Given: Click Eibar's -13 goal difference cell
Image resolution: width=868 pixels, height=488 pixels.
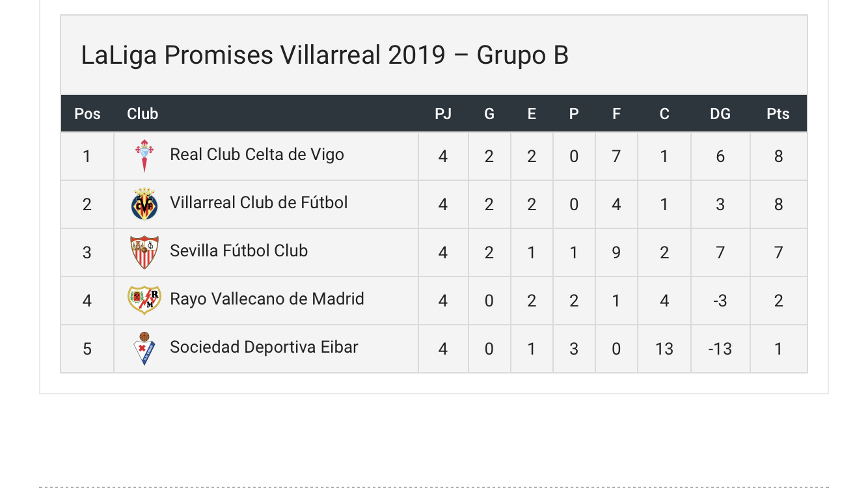Looking at the screenshot, I should point(720,349).
